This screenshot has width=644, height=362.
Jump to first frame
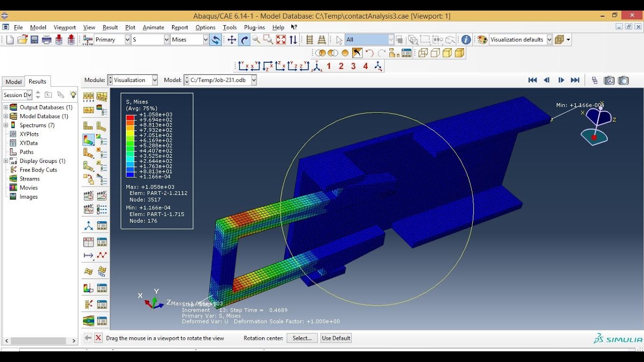[532, 80]
